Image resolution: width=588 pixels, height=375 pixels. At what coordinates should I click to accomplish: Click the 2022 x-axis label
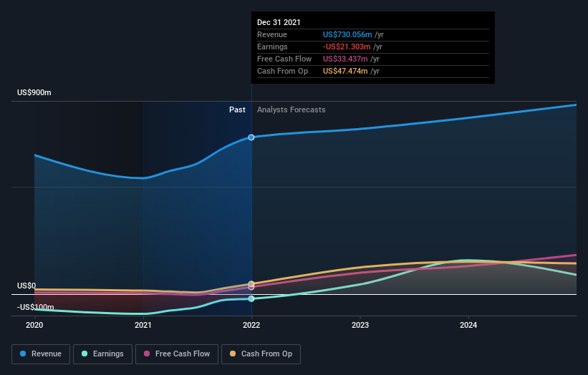pos(251,325)
